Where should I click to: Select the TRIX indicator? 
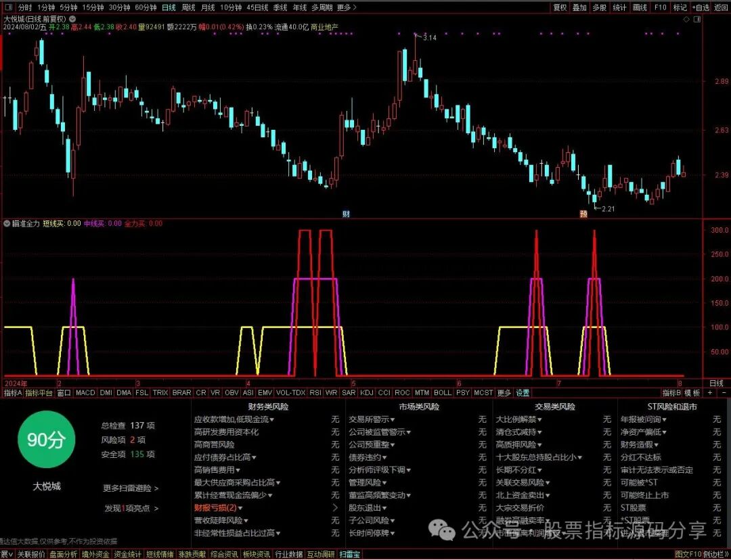coord(160,393)
